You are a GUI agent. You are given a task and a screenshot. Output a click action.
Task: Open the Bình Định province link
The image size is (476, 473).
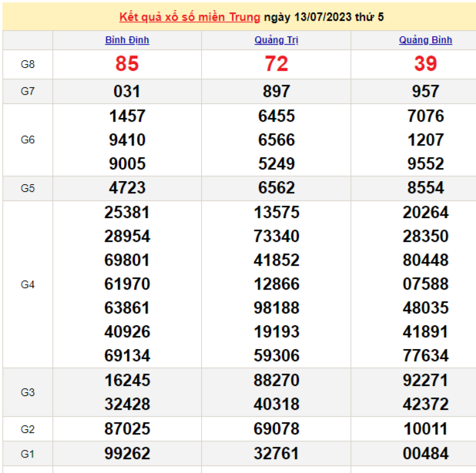(127, 40)
